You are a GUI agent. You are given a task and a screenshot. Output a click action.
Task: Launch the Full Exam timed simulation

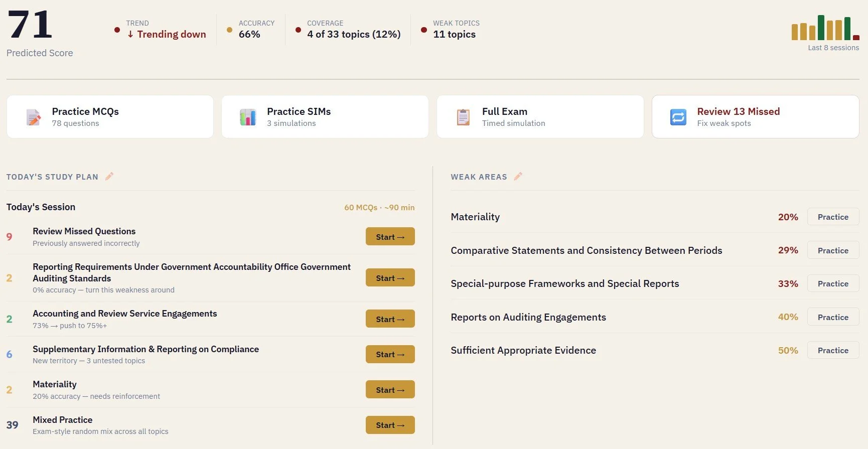(540, 117)
